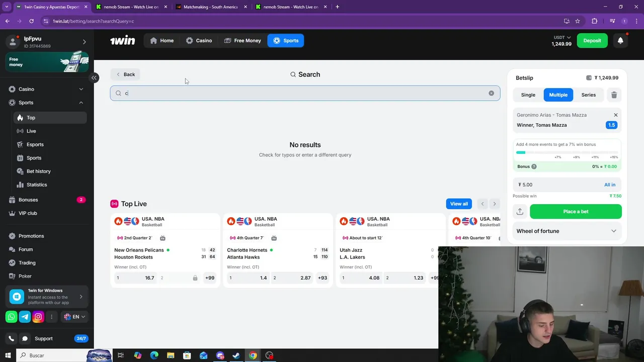
Task: Clear the betslip with trash icon
Action: pos(614,95)
